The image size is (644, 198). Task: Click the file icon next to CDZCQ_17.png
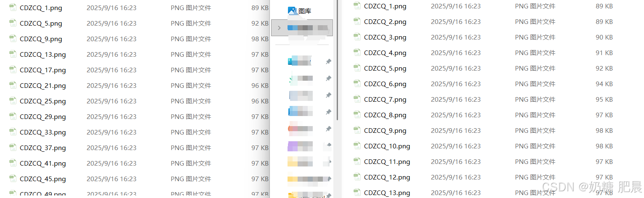pos(13,70)
